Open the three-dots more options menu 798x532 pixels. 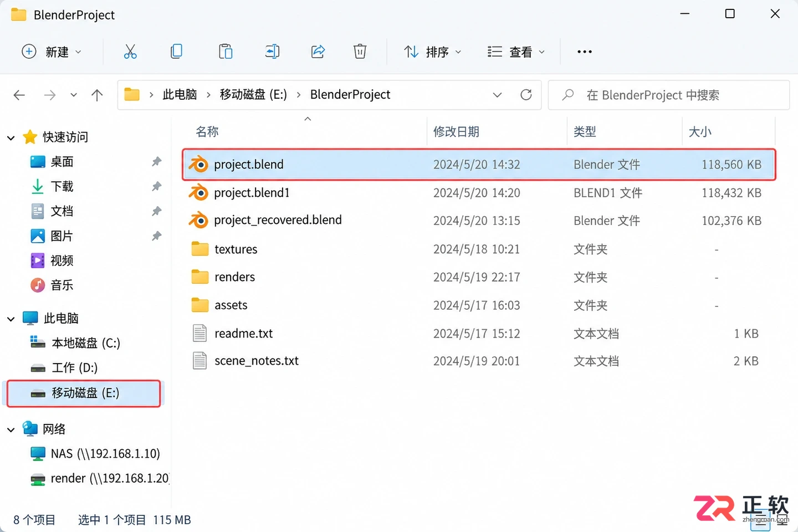[x=585, y=52]
